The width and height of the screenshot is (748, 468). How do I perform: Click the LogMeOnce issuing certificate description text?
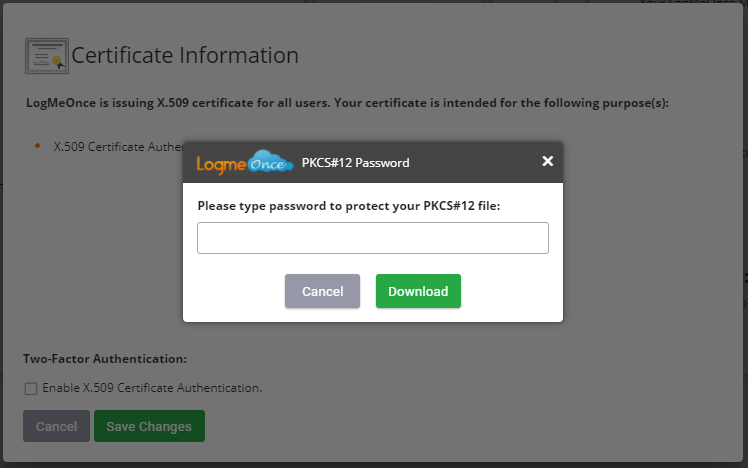[347, 103]
